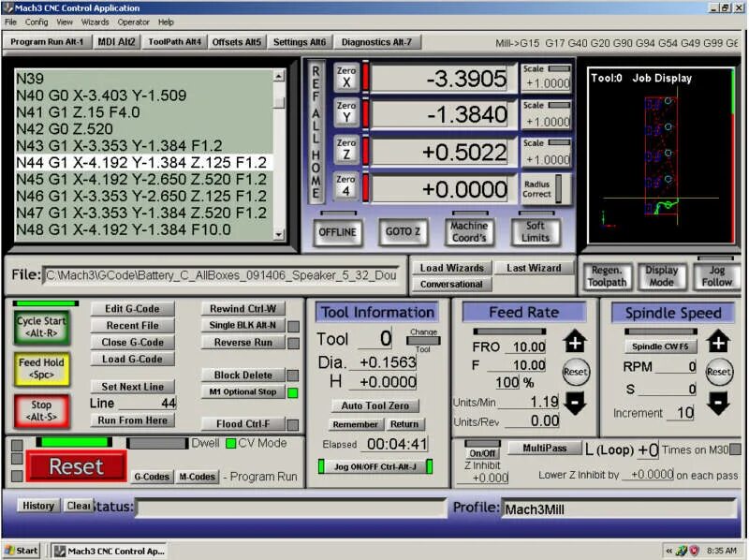This screenshot has width=749, height=560.
Task: Click the Spindle Speed increase plus arrow
Action: (x=718, y=342)
